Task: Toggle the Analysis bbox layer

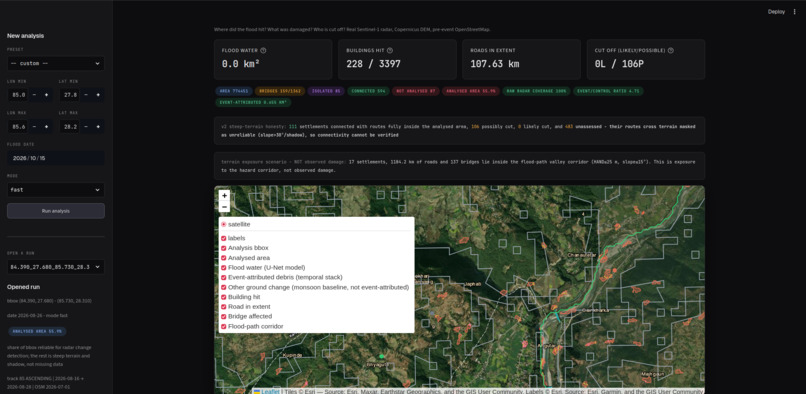Action: click(224, 248)
